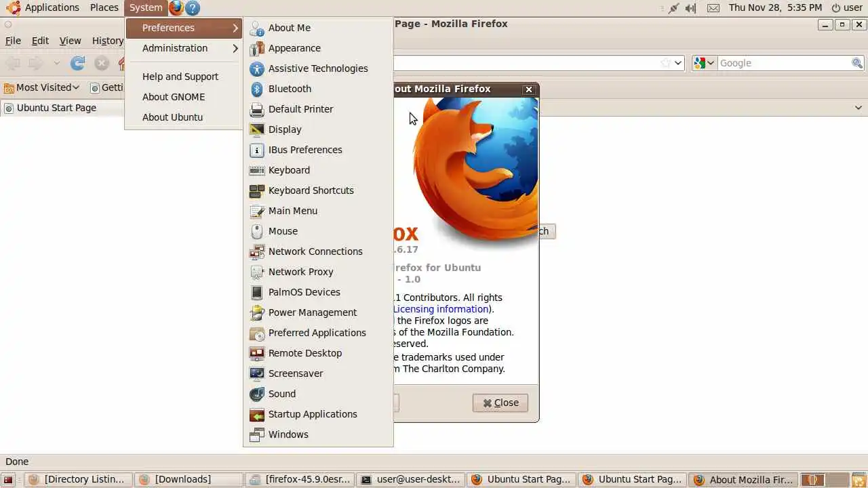The image size is (868, 488).
Task: Open the volume control in panel
Action: click(x=690, y=8)
